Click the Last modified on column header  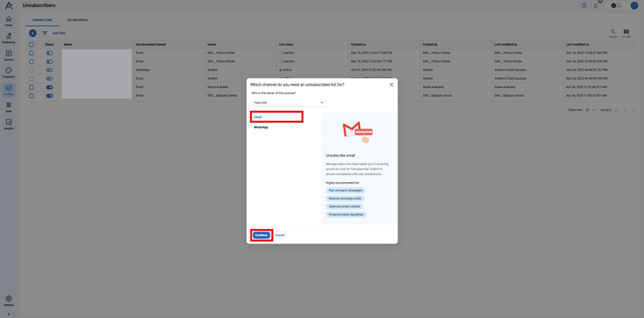578,44
